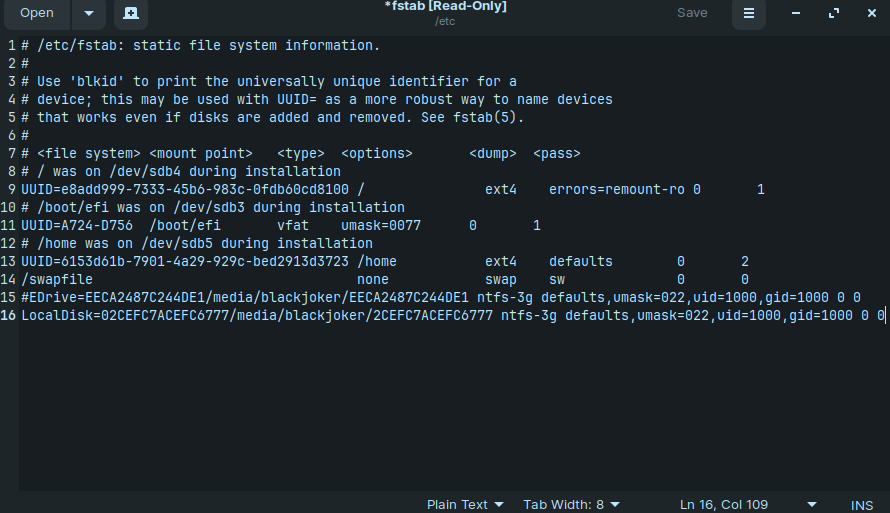Click the /swapfile entry on line 14

point(57,280)
